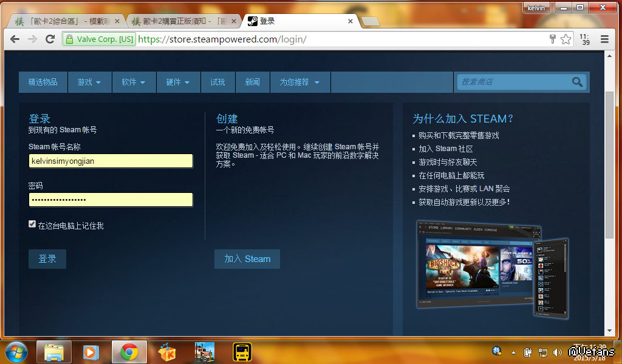Viewport: 622px width, 364px height.
Task: Click the 创建 heading text
Action: [227, 118]
